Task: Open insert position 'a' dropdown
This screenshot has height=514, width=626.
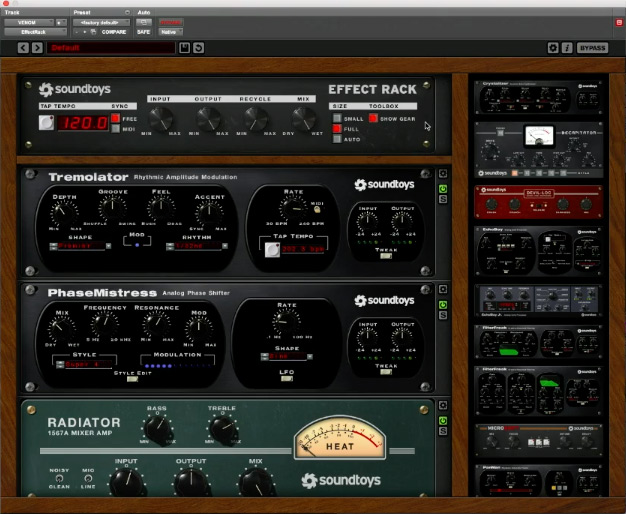Action: 61,22
